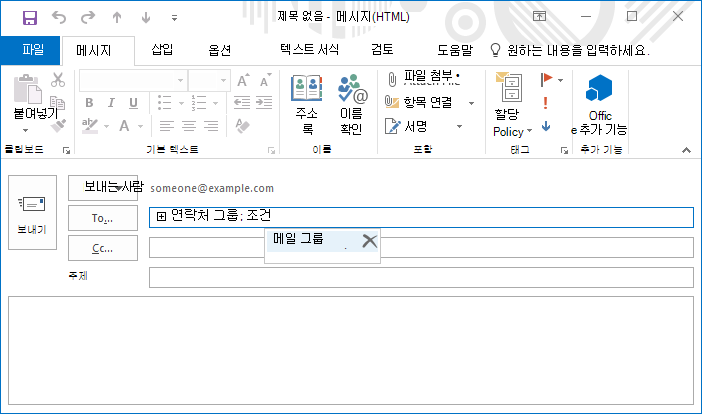Open the 기본 텍스트 group dialog launcher
This screenshot has width=702, height=414.
(271, 151)
